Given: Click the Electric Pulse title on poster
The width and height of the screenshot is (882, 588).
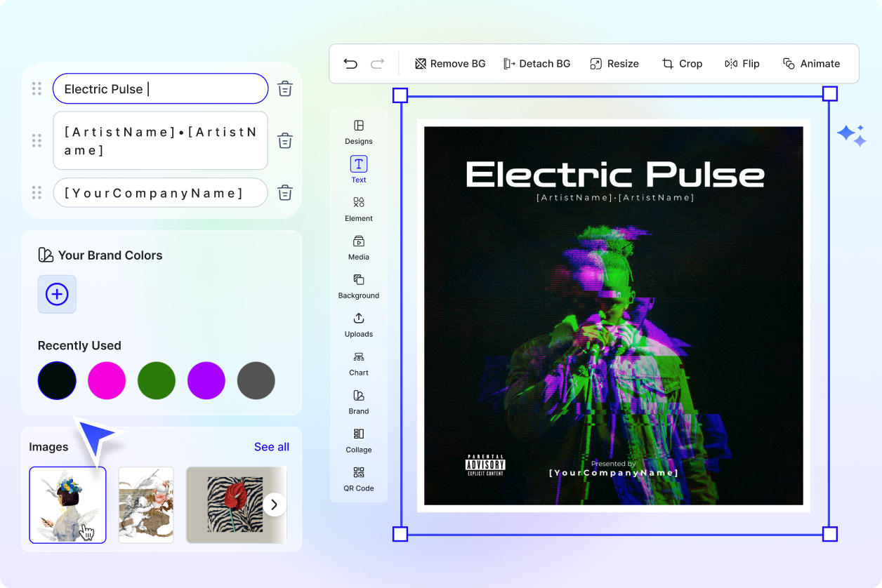Looking at the screenshot, I should pyautogui.click(x=615, y=175).
